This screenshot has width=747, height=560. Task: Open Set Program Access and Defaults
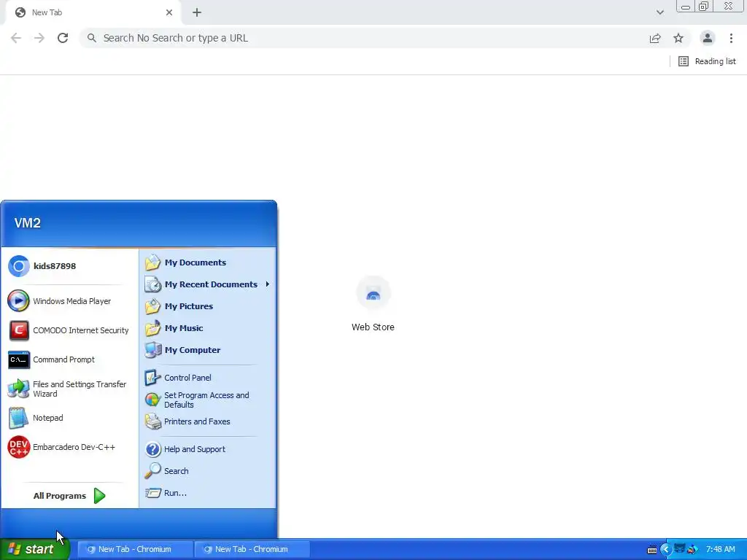pyautogui.click(x=208, y=400)
